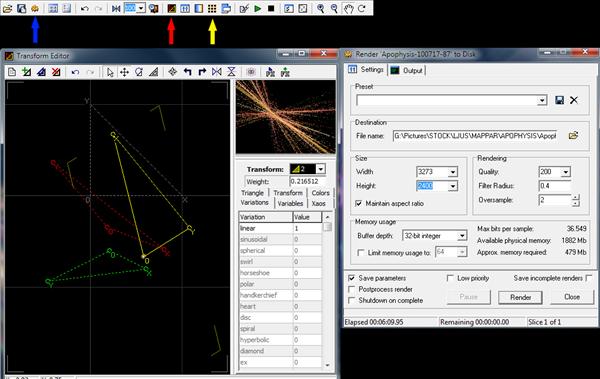Increase Oversample with up arrow
The height and width of the screenshot is (379, 600).
[x=576, y=197]
